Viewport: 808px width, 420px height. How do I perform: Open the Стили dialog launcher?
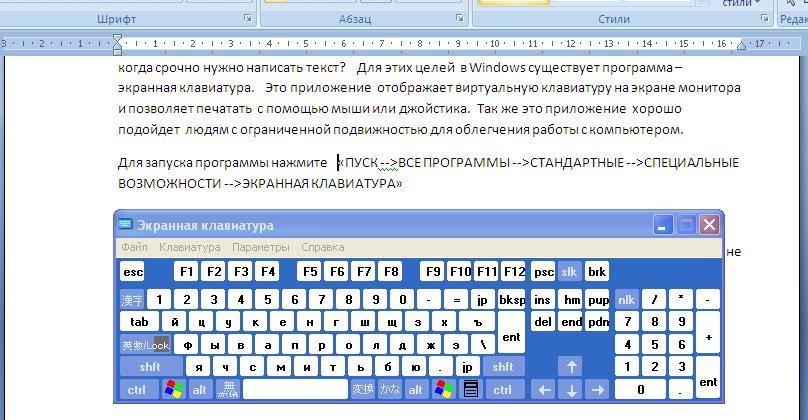click(764, 19)
